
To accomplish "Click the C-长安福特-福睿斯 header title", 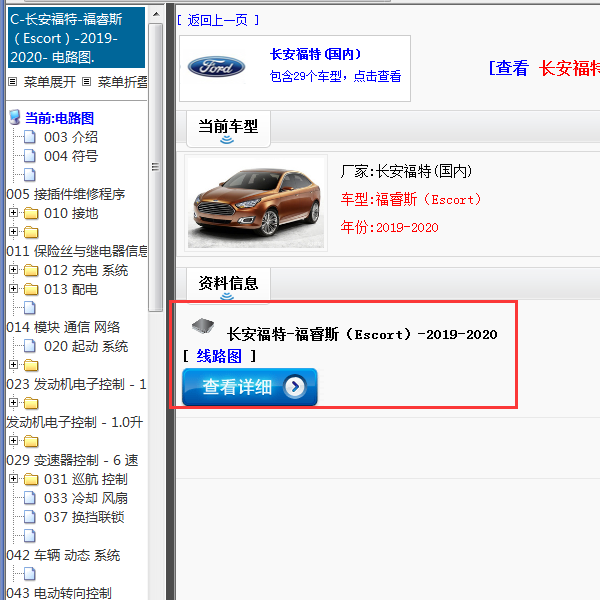I will tap(76, 38).
